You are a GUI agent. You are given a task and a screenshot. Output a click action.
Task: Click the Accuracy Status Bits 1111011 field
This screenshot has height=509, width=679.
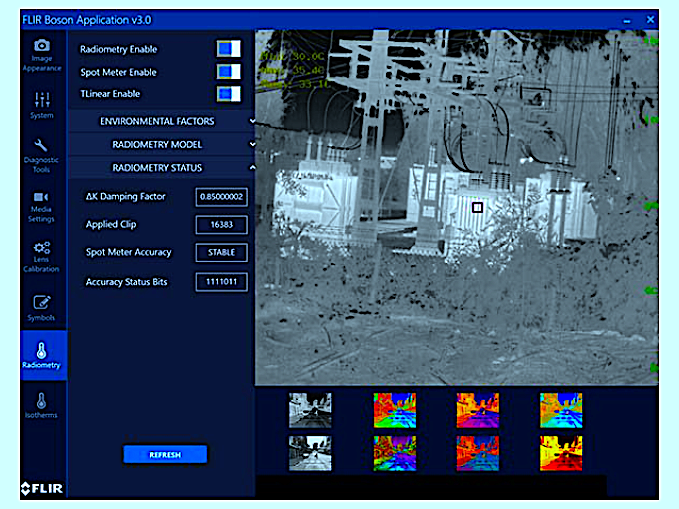pyautogui.click(x=221, y=282)
